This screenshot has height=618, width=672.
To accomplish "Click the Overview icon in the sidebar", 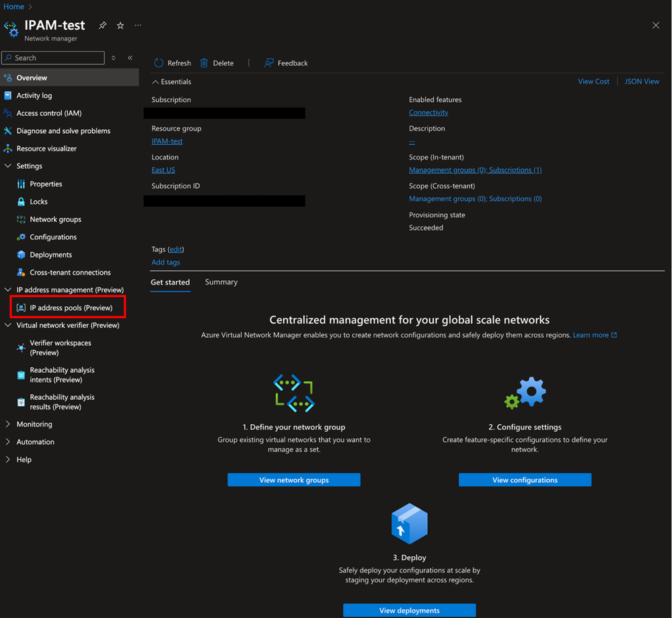I will 7,77.
